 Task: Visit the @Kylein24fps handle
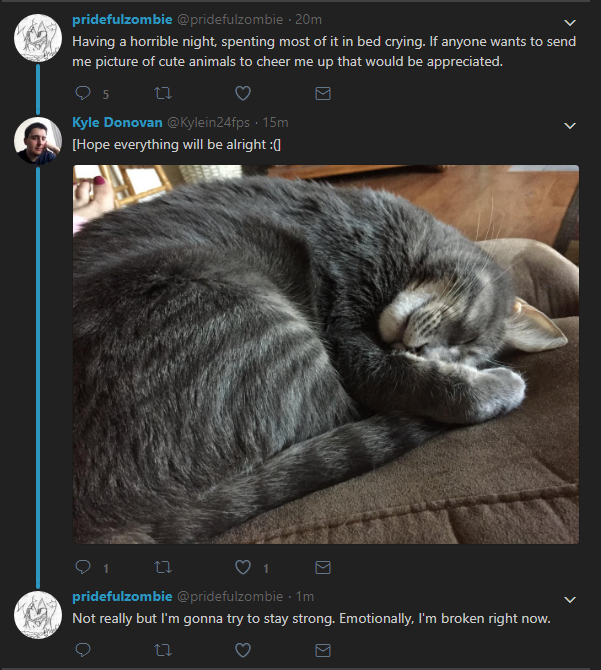[x=208, y=123]
